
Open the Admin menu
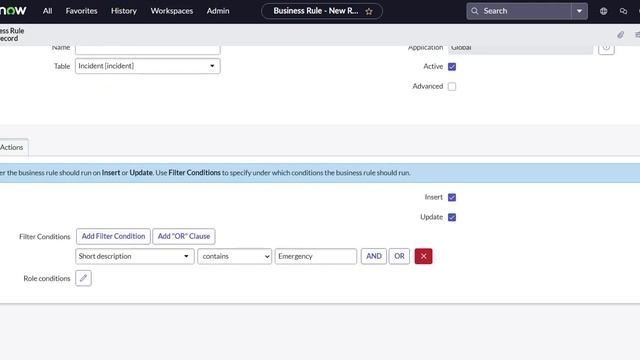coord(218,11)
